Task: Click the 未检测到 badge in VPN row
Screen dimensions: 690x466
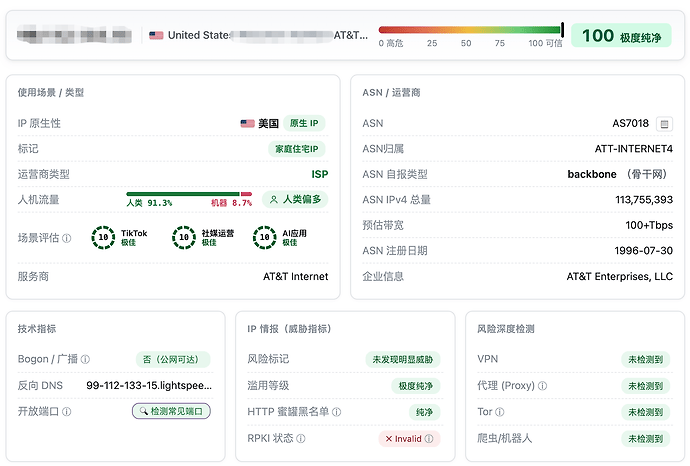Action: click(x=646, y=360)
